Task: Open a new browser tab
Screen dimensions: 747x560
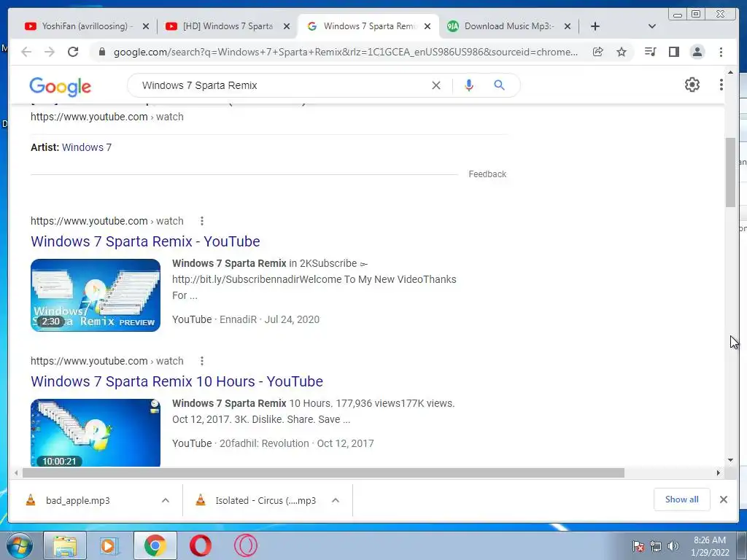Action: click(x=595, y=26)
